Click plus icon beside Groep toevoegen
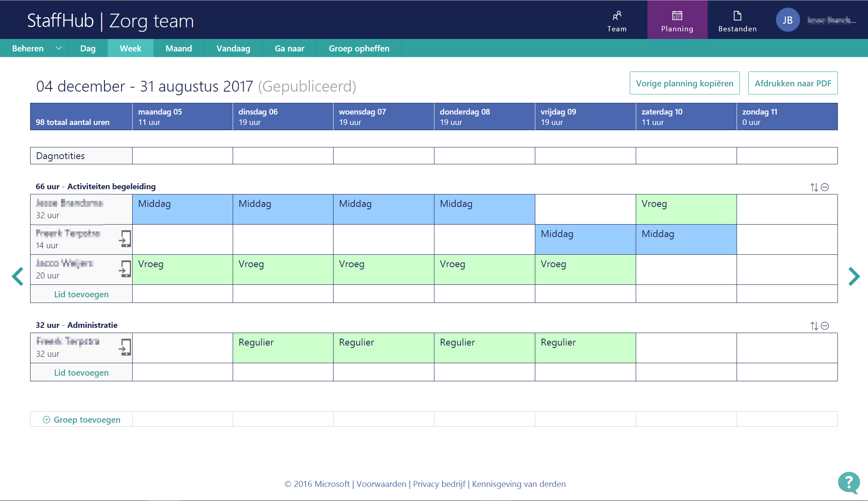 tap(47, 420)
